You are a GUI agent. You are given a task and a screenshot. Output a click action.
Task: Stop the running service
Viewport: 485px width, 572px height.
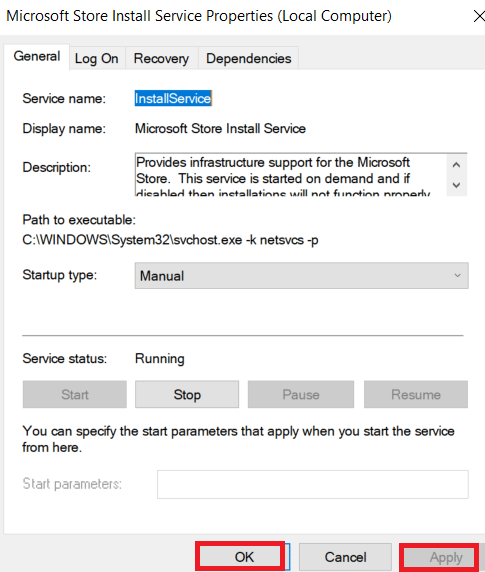pos(187,394)
